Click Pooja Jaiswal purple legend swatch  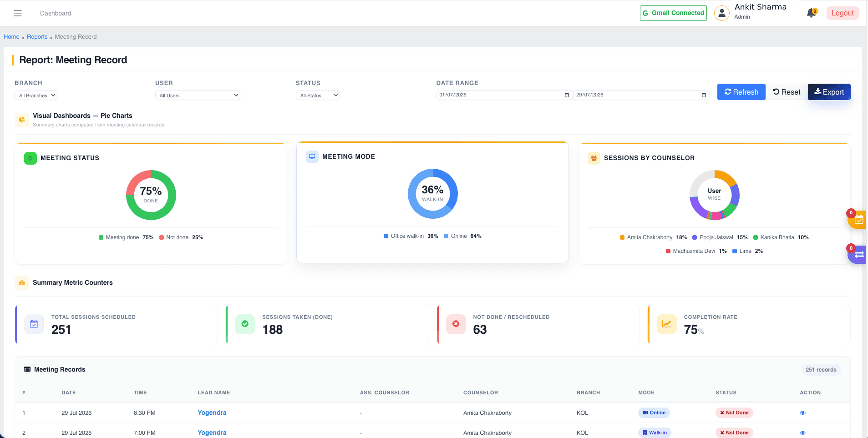click(x=695, y=237)
